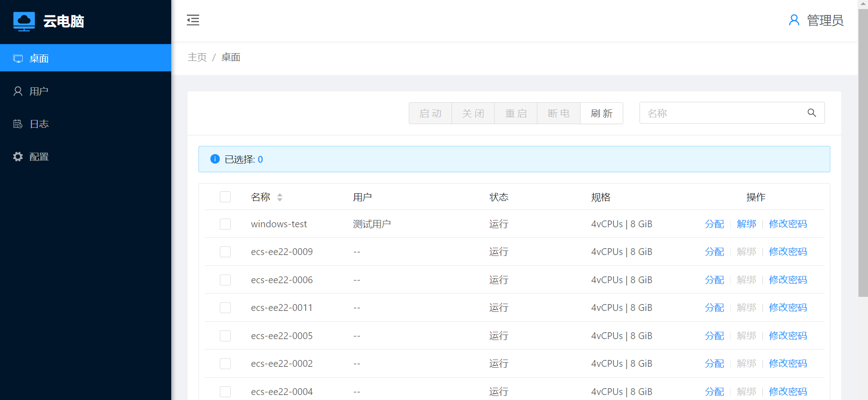Click the 重启 button
Screen dimensions: 868x400
coord(516,113)
